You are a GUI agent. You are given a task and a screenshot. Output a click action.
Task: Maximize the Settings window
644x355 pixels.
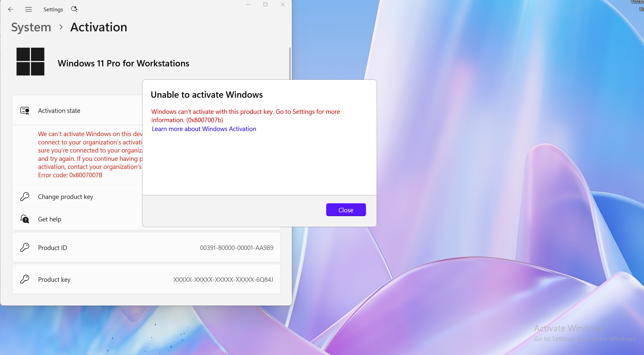click(x=265, y=5)
